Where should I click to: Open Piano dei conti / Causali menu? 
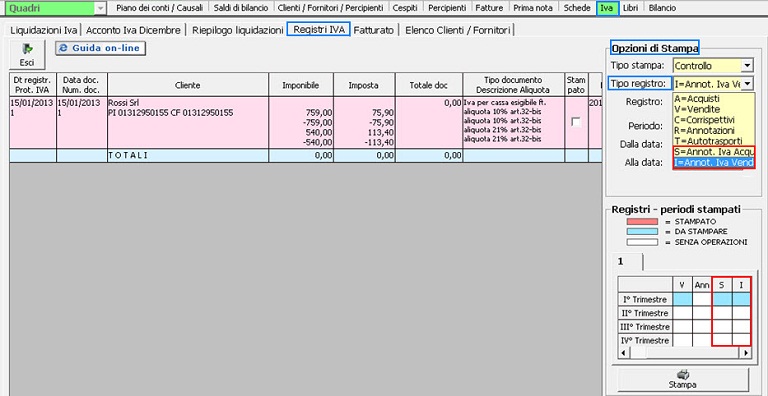(159, 8)
